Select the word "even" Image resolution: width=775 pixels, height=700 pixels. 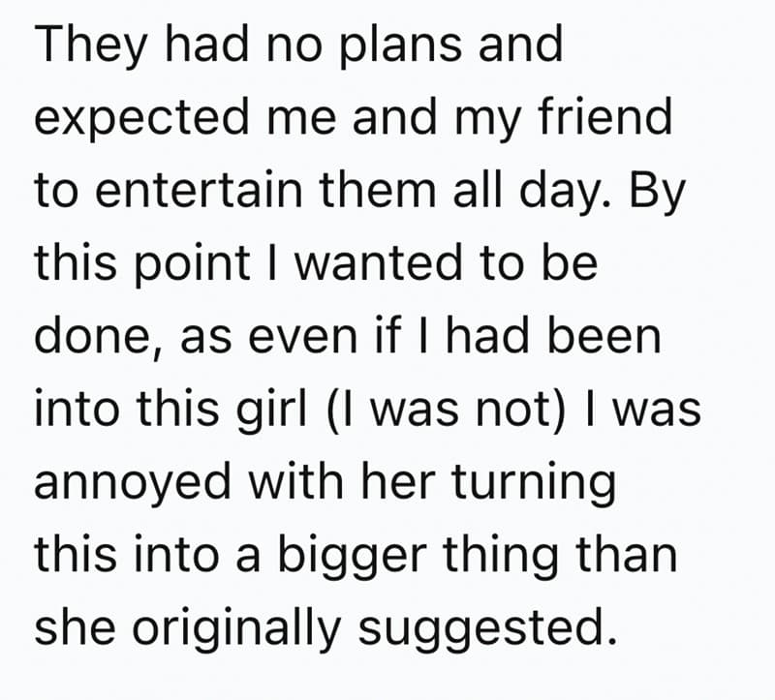[x=302, y=339]
